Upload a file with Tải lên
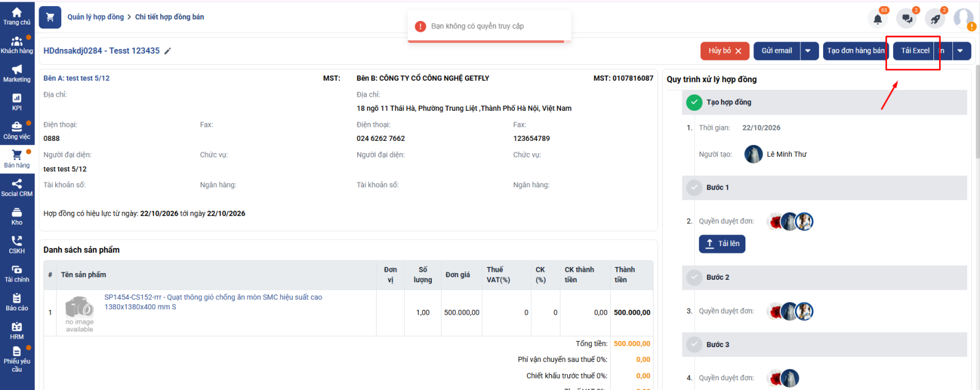 point(722,244)
